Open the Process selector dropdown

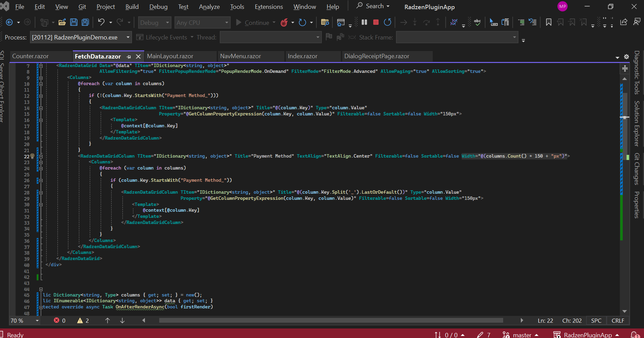tap(81, 37)
